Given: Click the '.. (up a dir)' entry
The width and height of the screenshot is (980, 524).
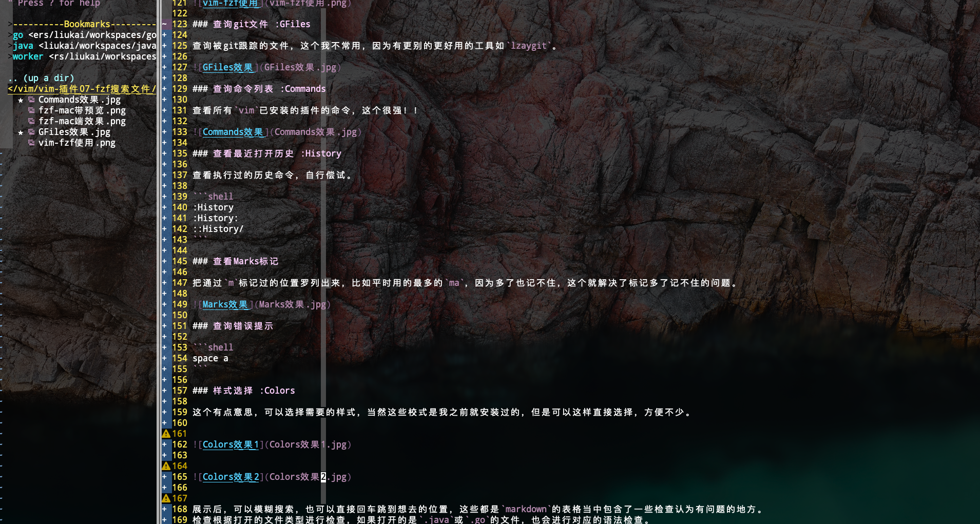Looking at the screenshot, I should 41,78.
